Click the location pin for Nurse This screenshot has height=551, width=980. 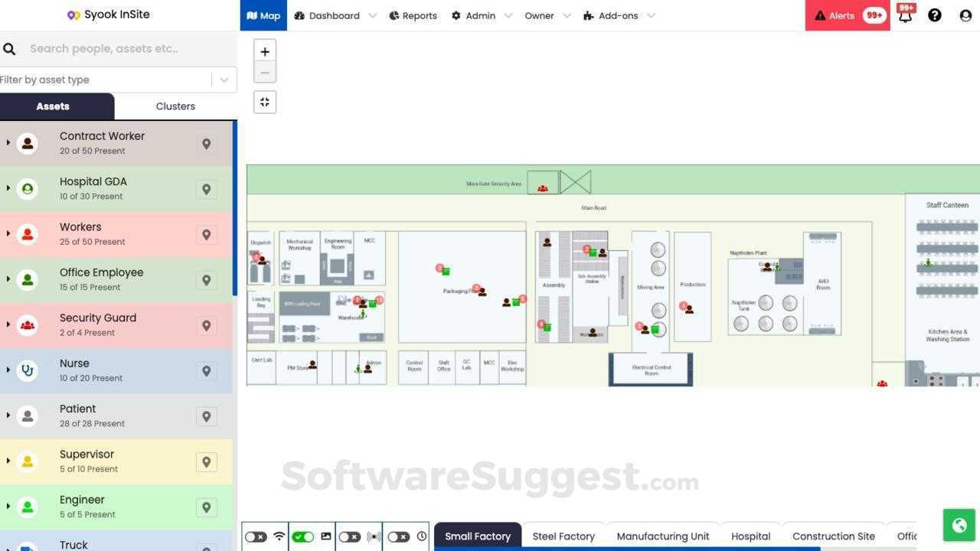207,371
